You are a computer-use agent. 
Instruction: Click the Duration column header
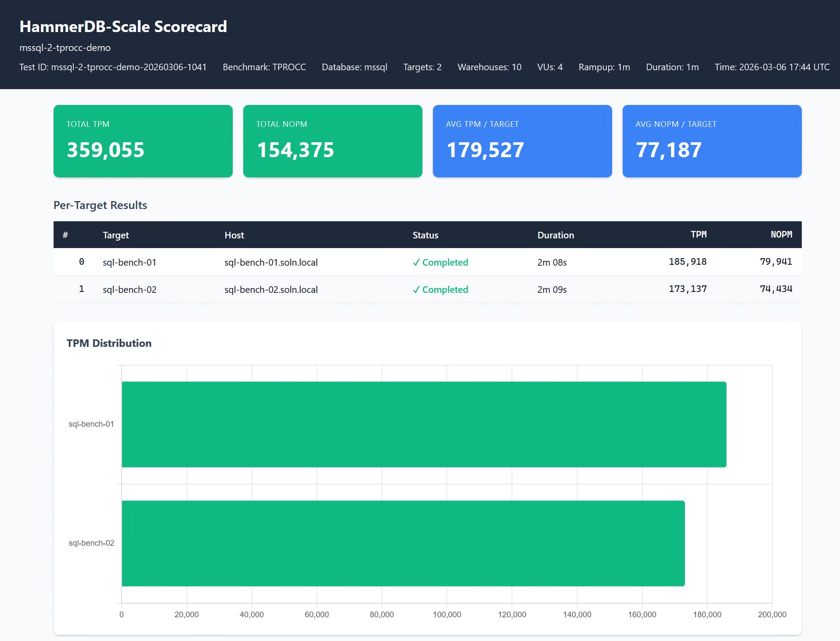tap(555, 235)
